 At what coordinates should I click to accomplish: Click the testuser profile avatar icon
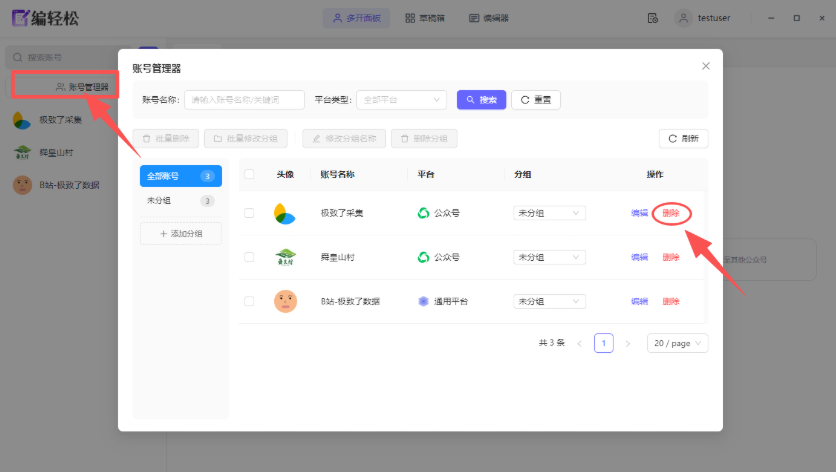pos(684,18)
